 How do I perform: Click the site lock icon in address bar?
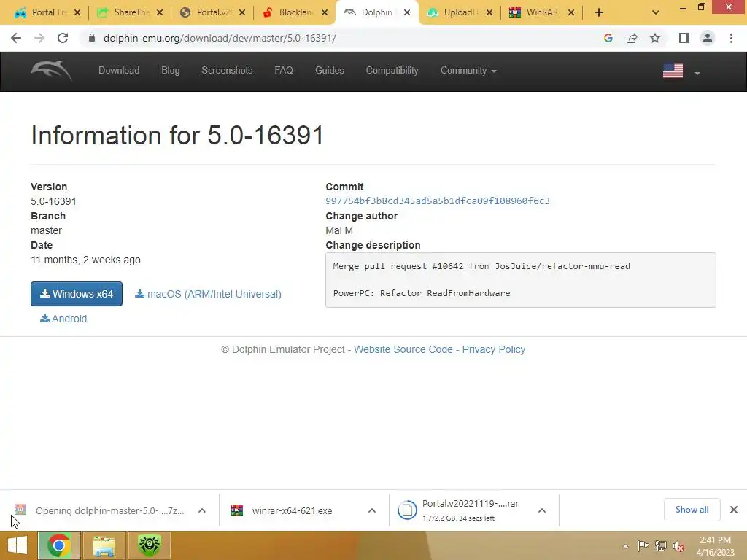(92, 38)
